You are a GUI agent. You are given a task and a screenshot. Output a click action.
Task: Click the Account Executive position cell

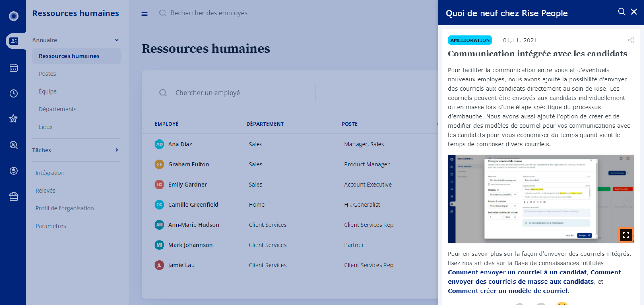pos(367,185)
